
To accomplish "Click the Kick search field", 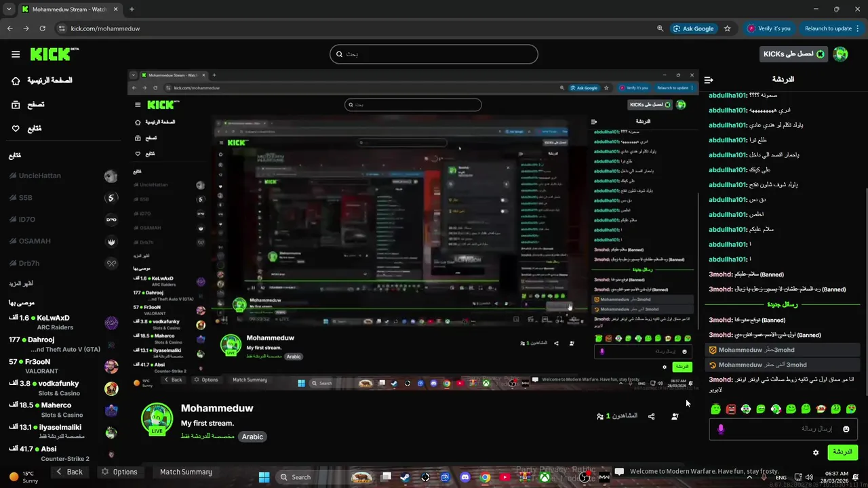I will pyautogui.click(x=434, y=54).
